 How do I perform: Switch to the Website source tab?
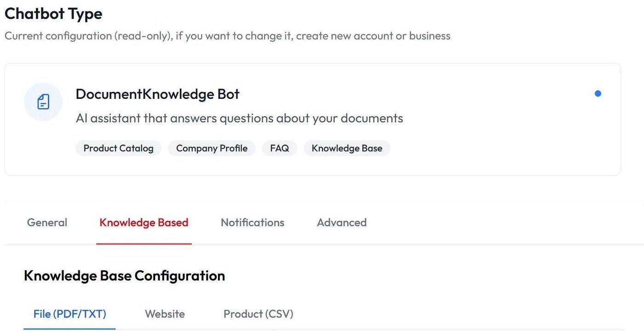[x=165, y=314]
